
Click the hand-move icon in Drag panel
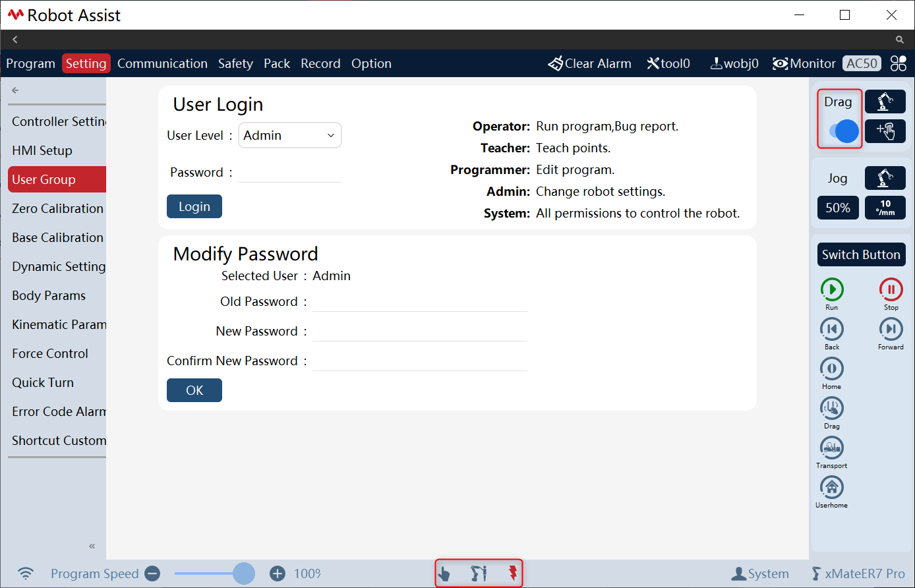pos(885,131)
